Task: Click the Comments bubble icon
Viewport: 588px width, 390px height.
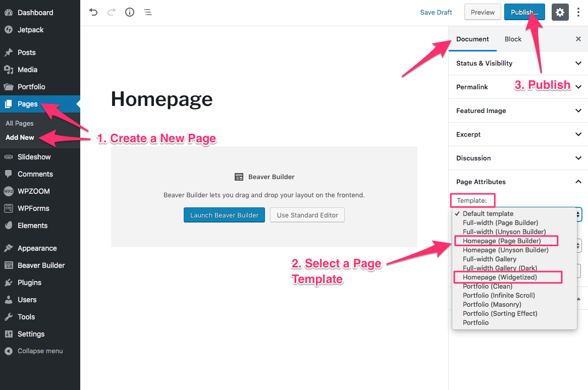Action: (9, 174)
